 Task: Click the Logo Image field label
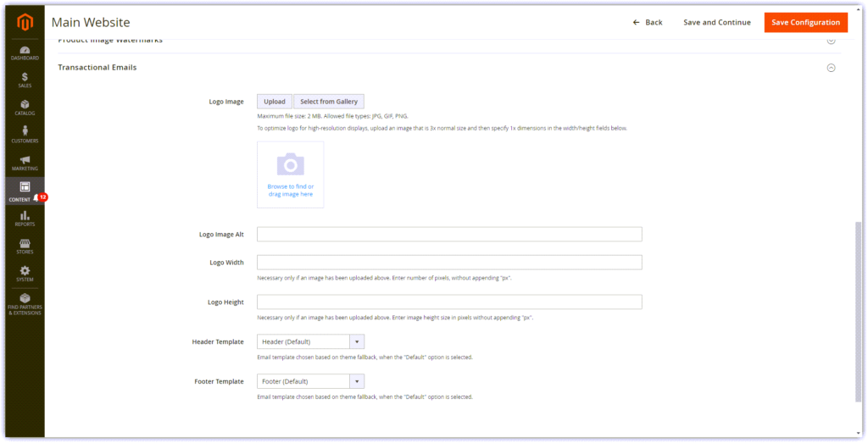tap(226, 102)
